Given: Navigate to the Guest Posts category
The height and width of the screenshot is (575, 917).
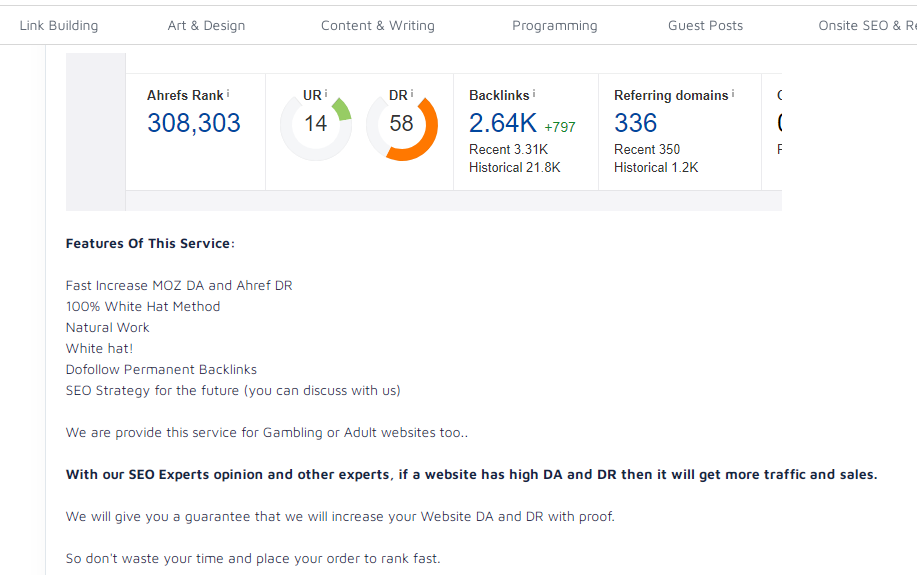Looking at the screenshot, I should pos(706,26).
